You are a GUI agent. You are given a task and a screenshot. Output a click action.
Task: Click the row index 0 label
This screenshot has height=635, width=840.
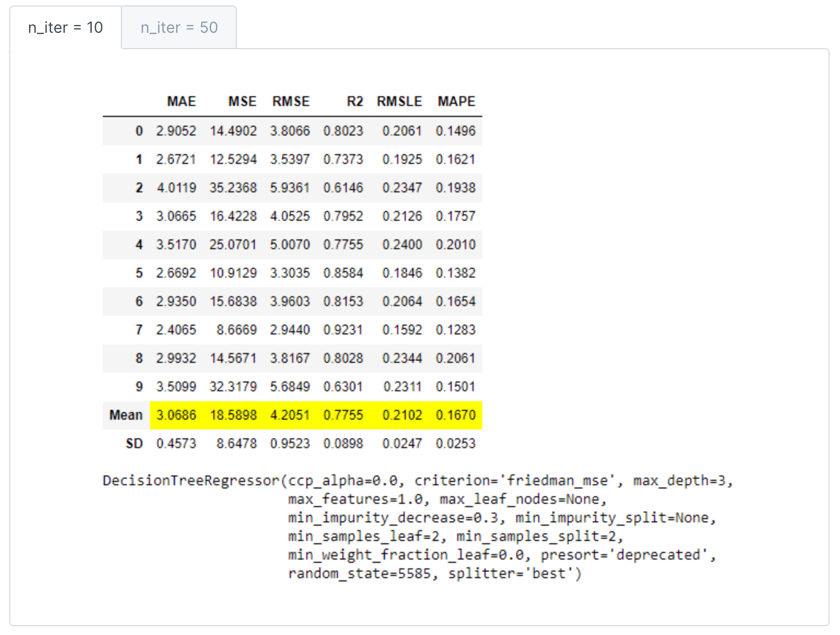pos(139,131)
